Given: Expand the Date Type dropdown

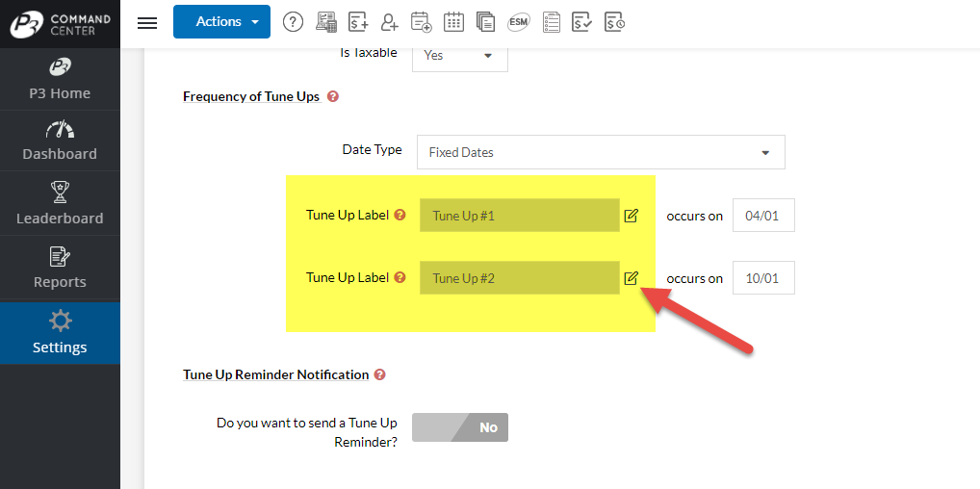Looking at the screenshot, I should tap(601, 152).
